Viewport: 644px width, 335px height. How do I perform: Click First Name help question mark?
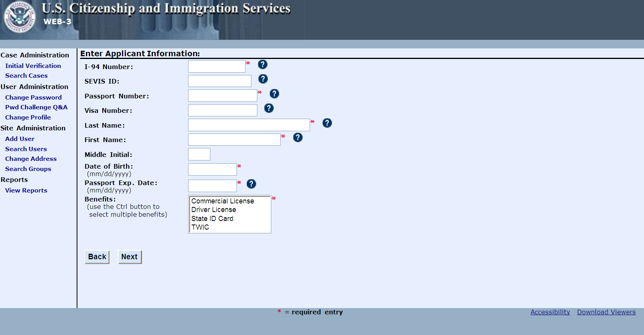(298, 137)
